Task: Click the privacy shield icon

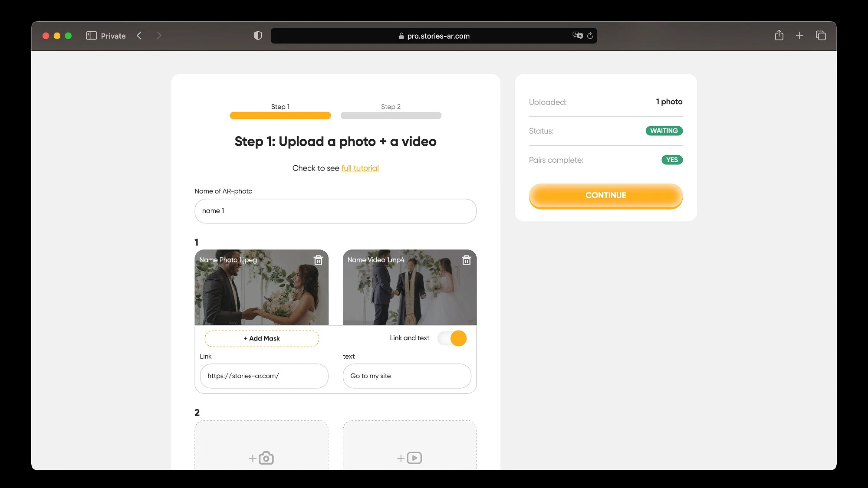Action: pos(258,36)
